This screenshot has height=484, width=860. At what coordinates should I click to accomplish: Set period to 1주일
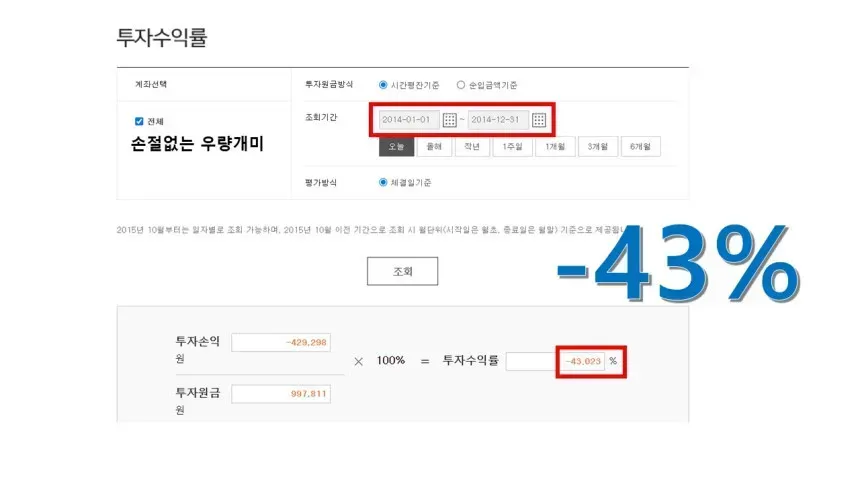point(512,147)
